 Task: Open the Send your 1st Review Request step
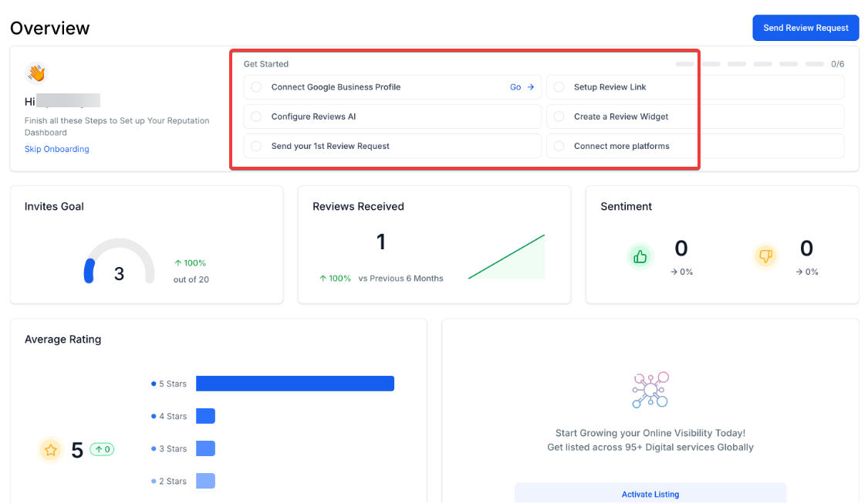pos(393,146)
